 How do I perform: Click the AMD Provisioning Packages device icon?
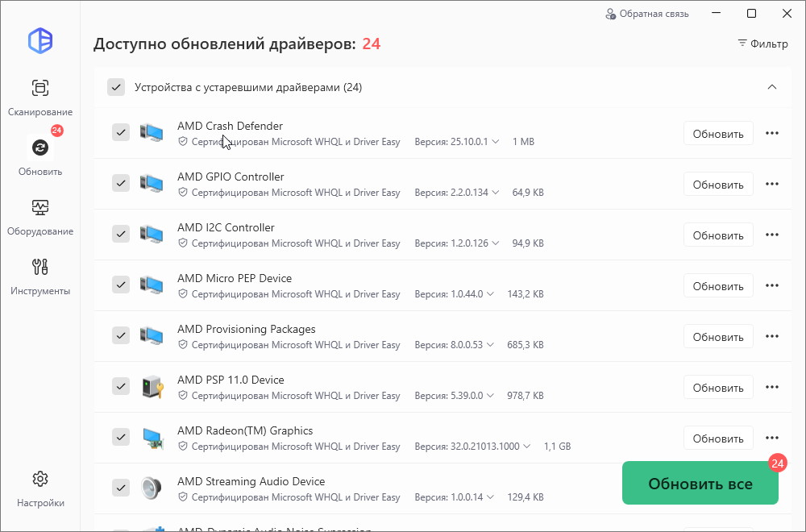(x=152, y=336)
